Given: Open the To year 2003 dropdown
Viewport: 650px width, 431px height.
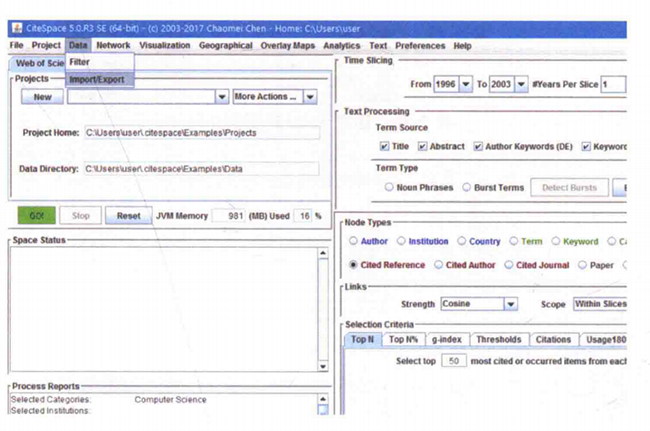Looking at the screenshot, I should pyautogui.click(x=521, y=85).
